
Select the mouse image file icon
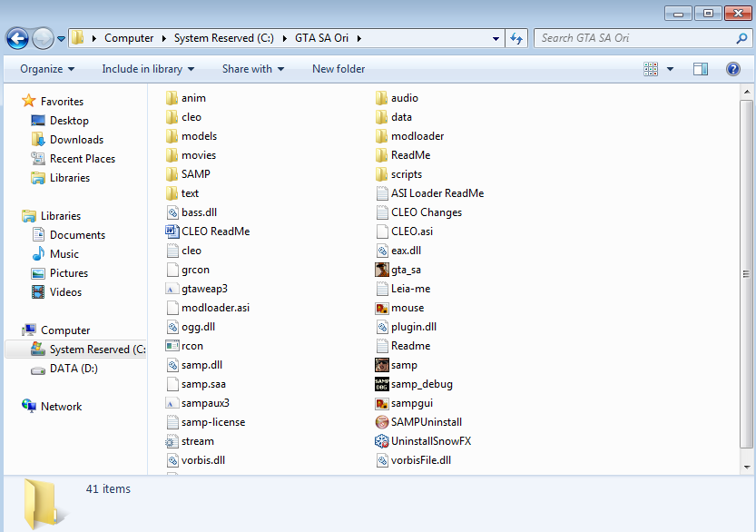[x=382, y=308]
